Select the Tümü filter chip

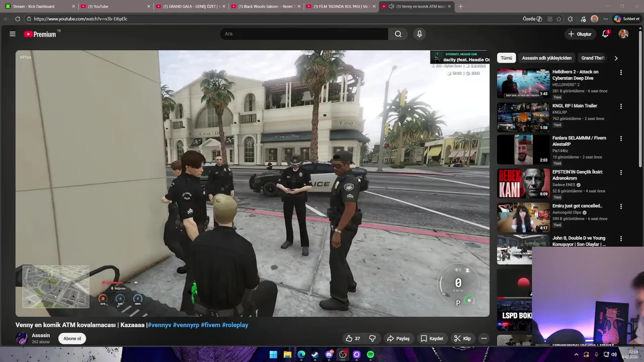coord(506,58)
